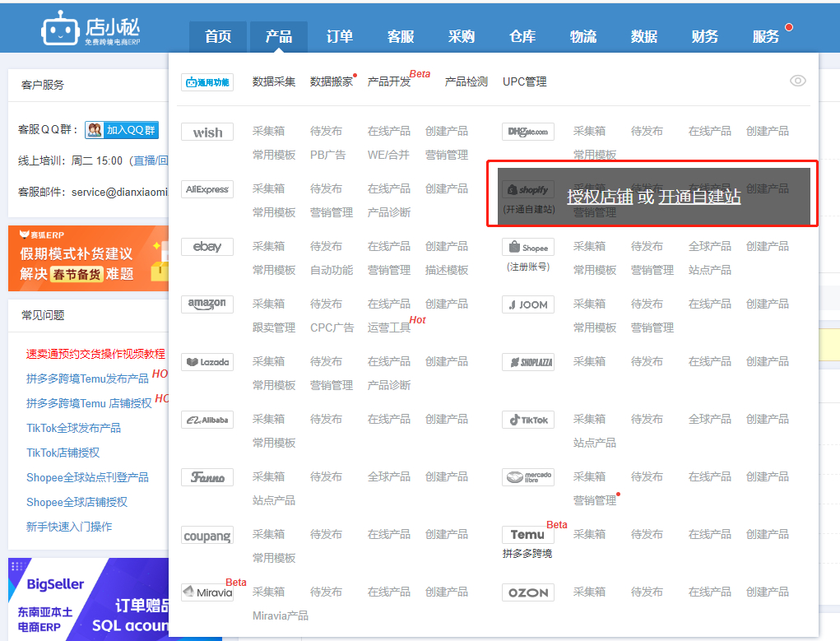The image size is (840, 641).
Task: Switch to the 首页 tab
Action: click(x=217, y=36)
